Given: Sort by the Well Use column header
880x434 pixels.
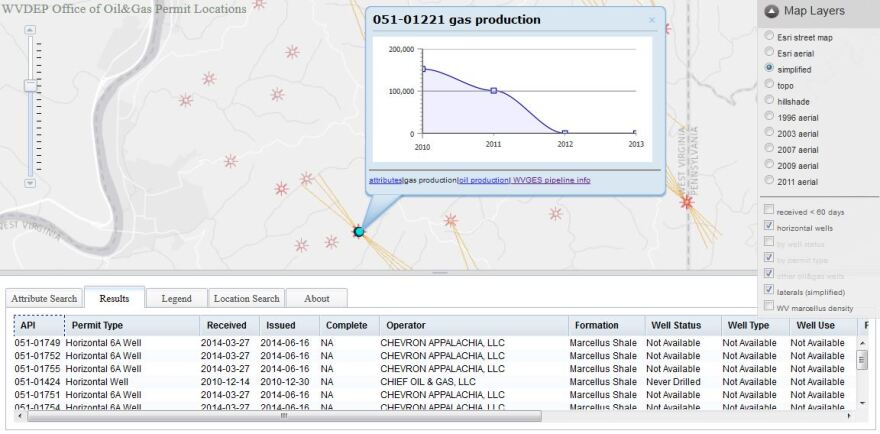Looking at the screenshot, I should pos(823,326).
